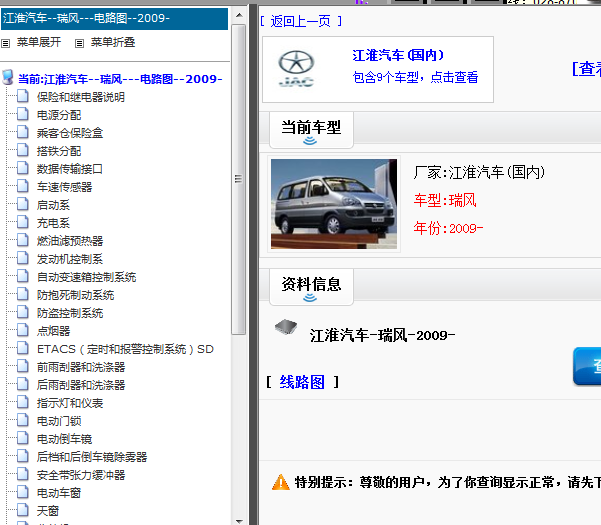Click the page icon beside 充电系
The image size is (601, 525).
tap(23, 222)
